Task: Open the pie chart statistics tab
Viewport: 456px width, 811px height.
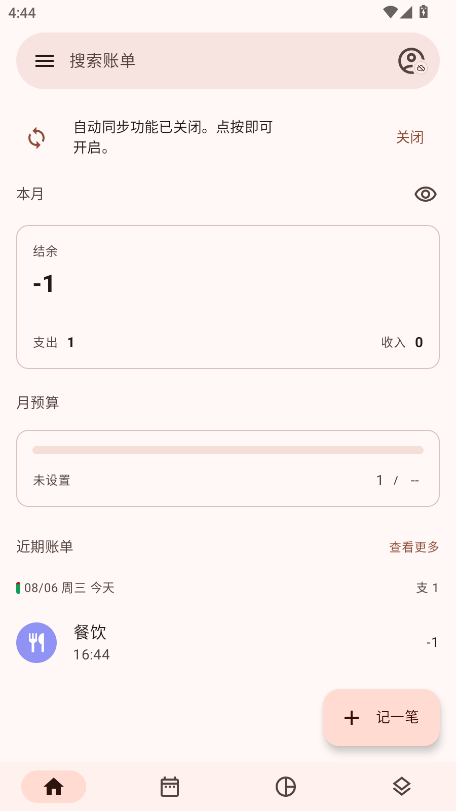Action: [x=285, y=787]
